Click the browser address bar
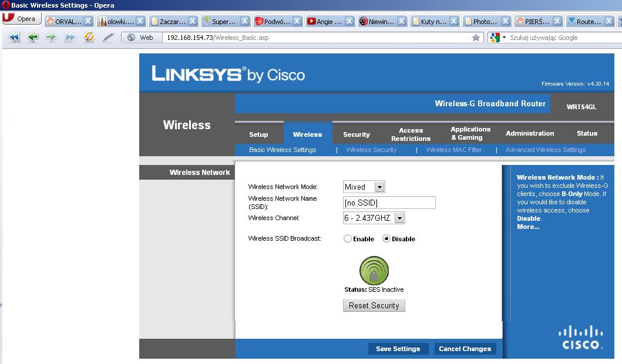Image resolution: width=622 pixels, height=364 pixels. pyautogui.click(x=316, y=38)
